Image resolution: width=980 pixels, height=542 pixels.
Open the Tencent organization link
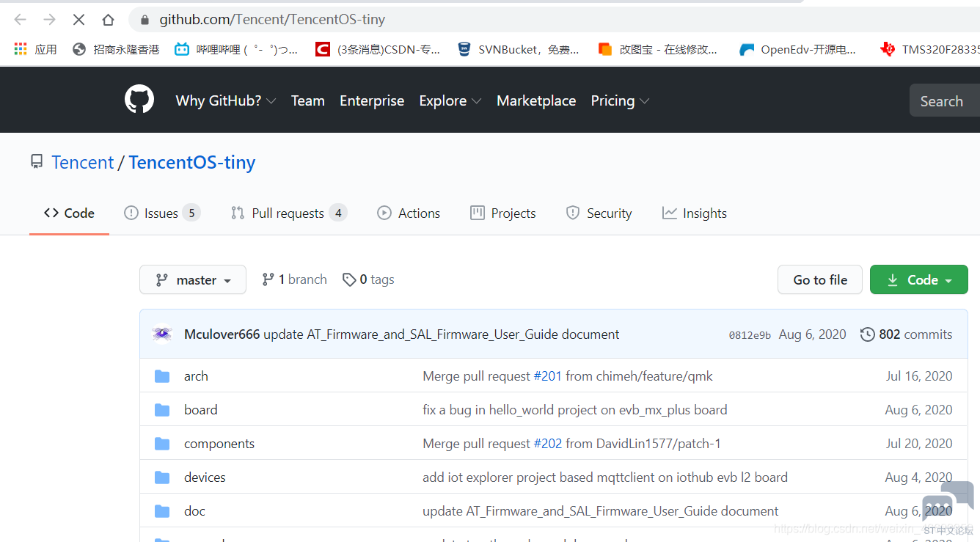coord(83,162)
